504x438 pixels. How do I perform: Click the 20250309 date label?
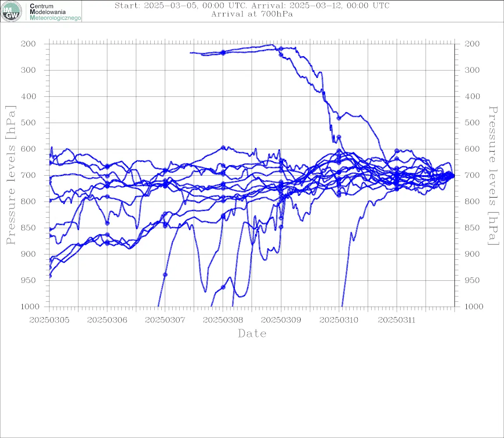tap(281, 320)
